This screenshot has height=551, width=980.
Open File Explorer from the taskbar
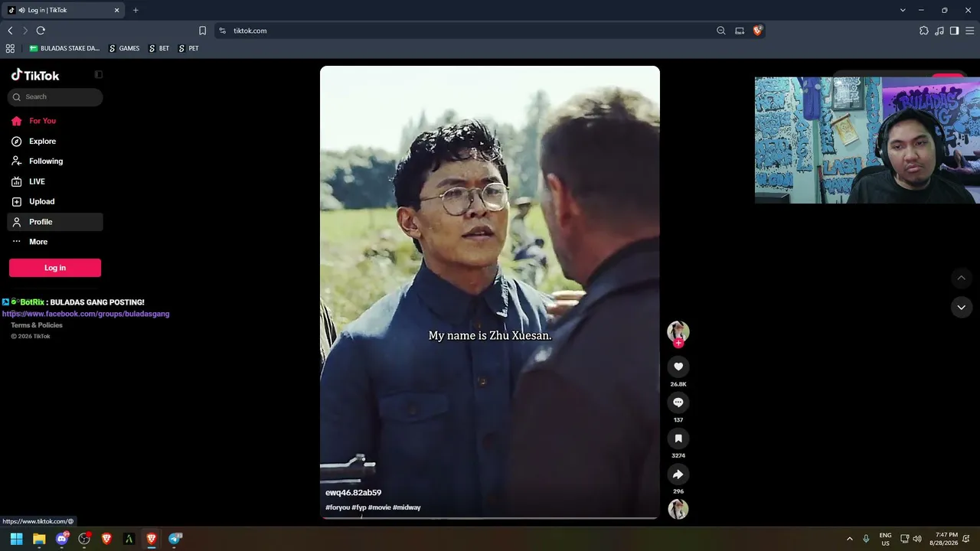point(39,539)
